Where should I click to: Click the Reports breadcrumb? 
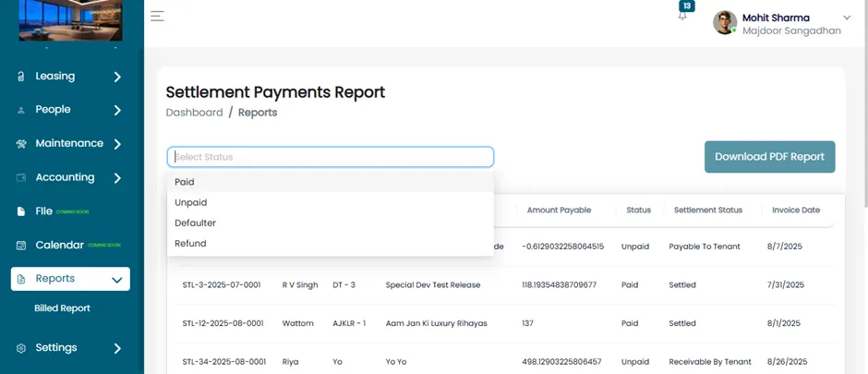(258, 113)
